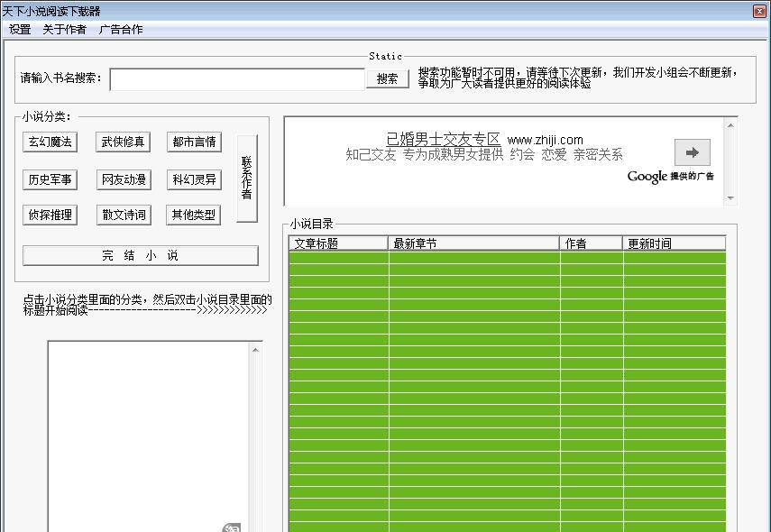Image resolution: width=771 pixels, height=532 pixels.
Task: Click the www.zhiji.com ad URL
Action: coord(545,140)
